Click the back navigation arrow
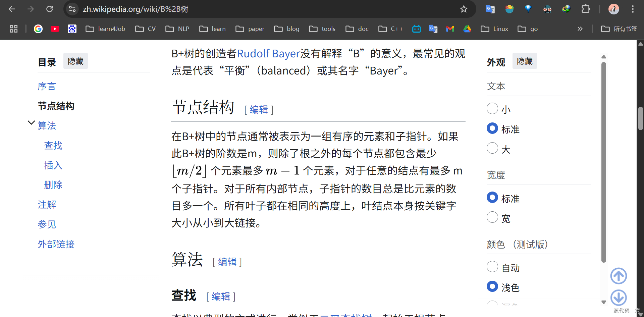The height and width of the screenshot is (317, 644). (x=11, y=9)
